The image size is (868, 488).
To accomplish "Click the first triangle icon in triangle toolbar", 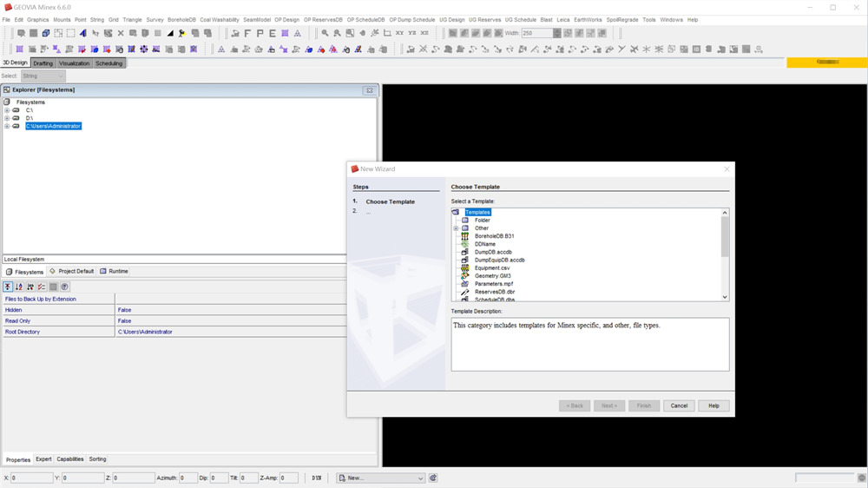I will click(220, 49).
